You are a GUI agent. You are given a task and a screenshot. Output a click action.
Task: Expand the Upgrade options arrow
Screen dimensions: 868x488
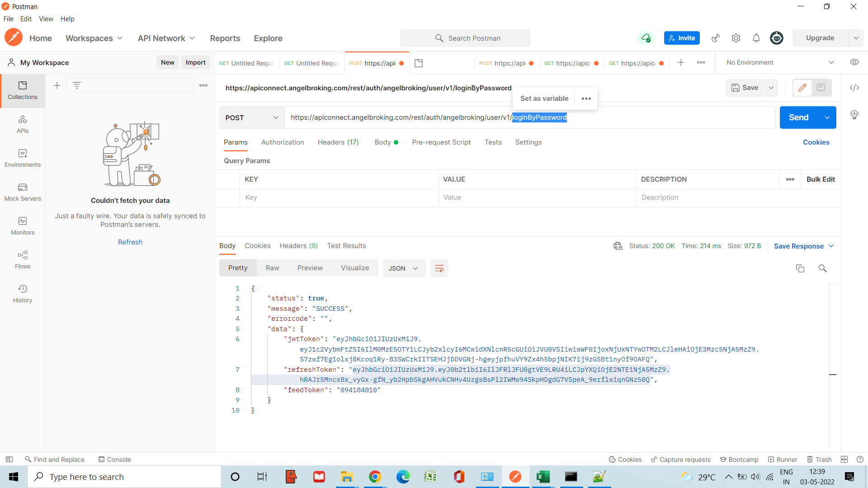(856, 38)
